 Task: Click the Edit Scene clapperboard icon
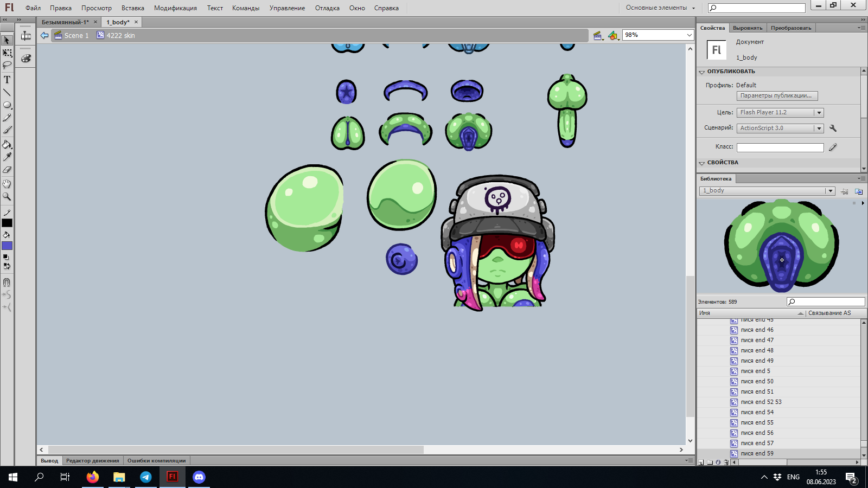click(598, 36)
